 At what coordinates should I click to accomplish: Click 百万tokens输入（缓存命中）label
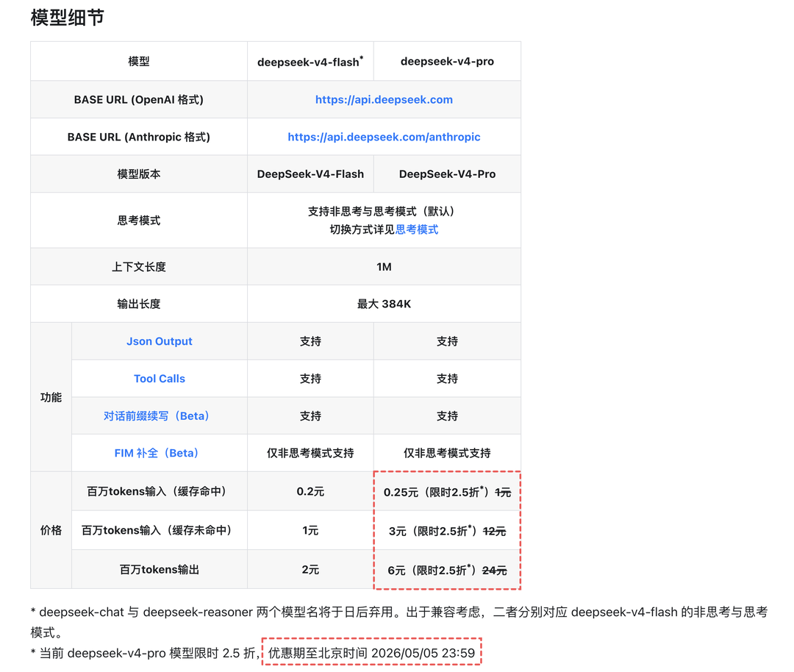click(x=159, y=491)
